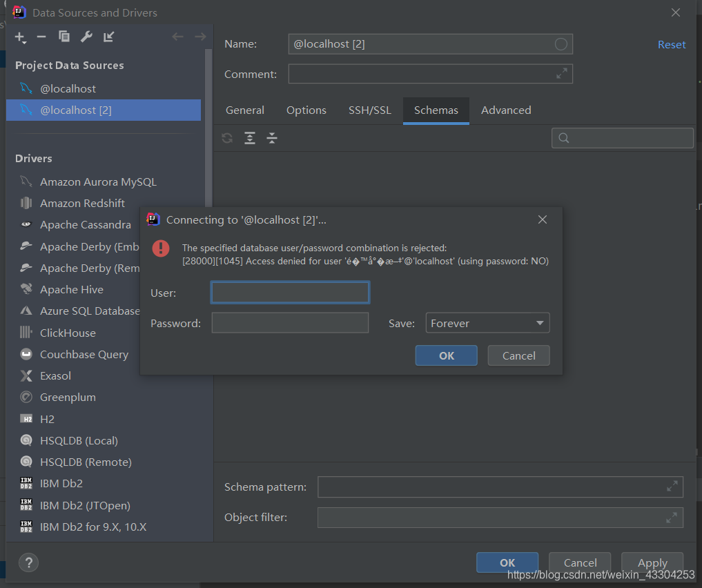Expand the Comment field editor
This screenshot has width=702, height=588.
click(x=562, y=73)
